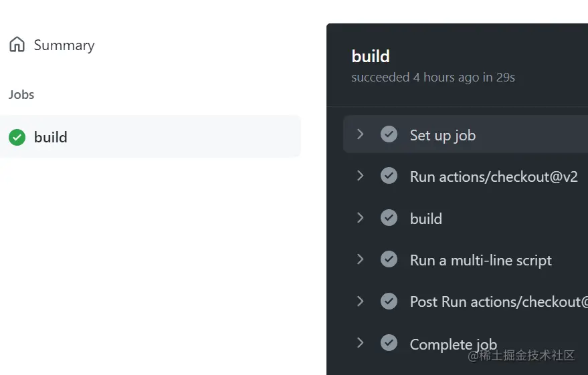Click the check icon beside the build step
This screenshot has width=588, height=375.
[389, 218]
